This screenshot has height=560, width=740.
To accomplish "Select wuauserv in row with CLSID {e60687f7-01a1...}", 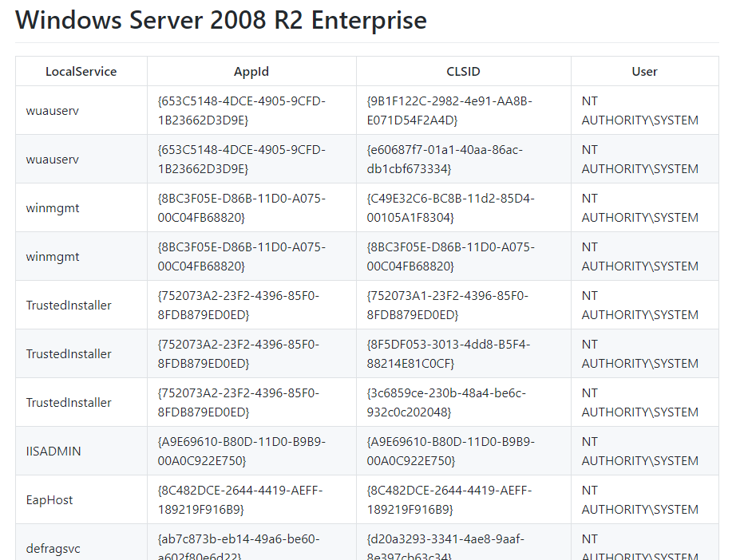I will [x=53, y=160].
